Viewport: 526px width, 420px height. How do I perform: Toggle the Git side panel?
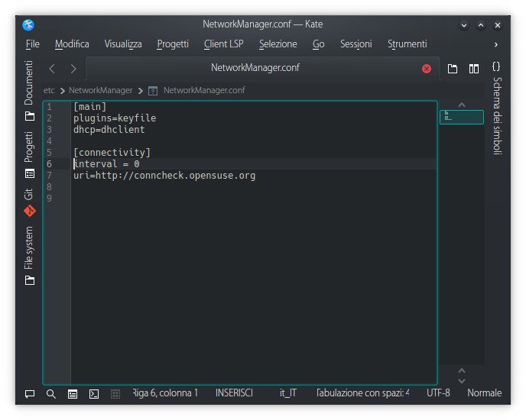(29, 202)
